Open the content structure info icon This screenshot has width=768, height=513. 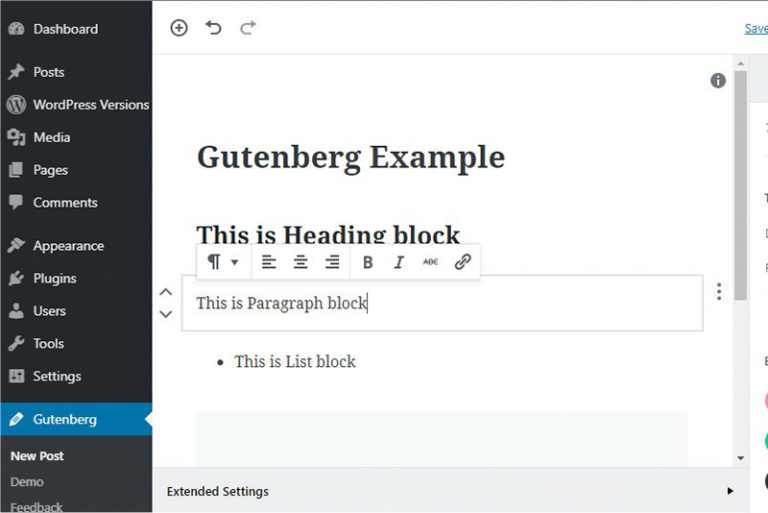coord(718,80)
